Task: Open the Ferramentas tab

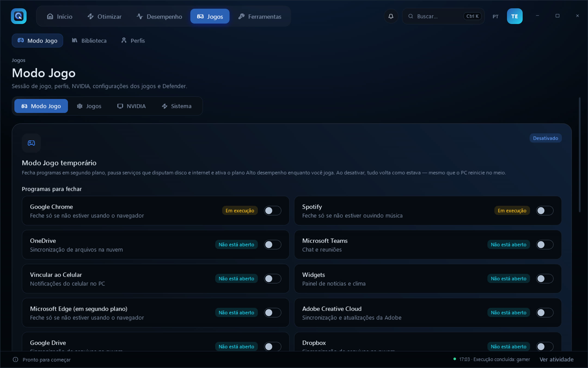Action: (x=260, y=16)
